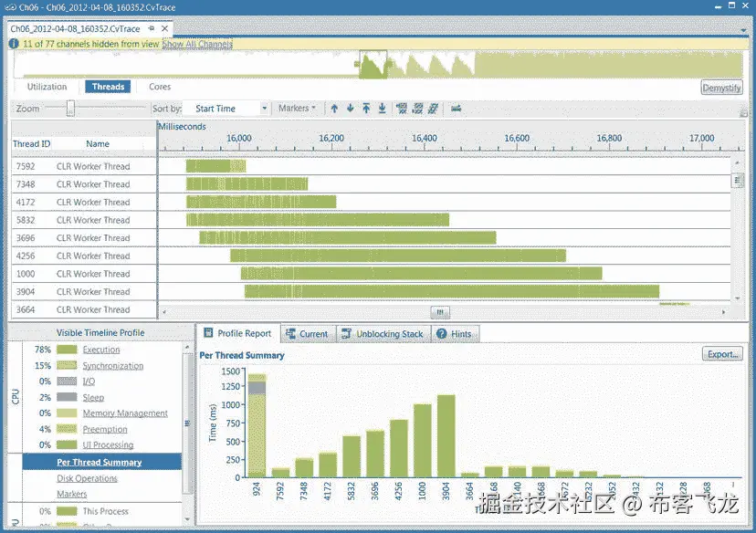Click scroll-up arrow of Visible Timeline Profile

(187, 347)
